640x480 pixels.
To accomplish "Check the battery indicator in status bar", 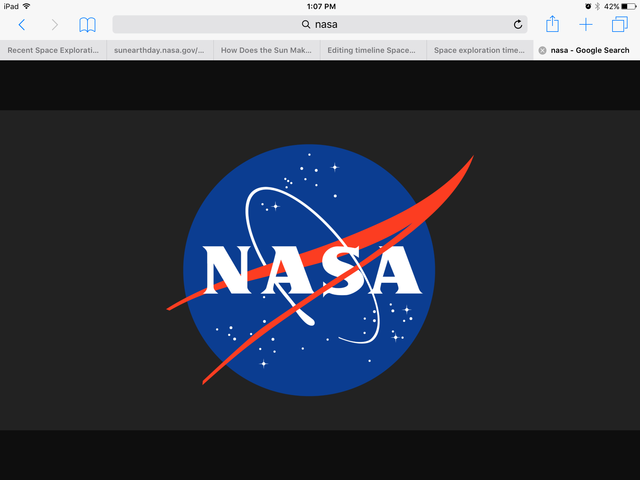I will pos(629,6).
